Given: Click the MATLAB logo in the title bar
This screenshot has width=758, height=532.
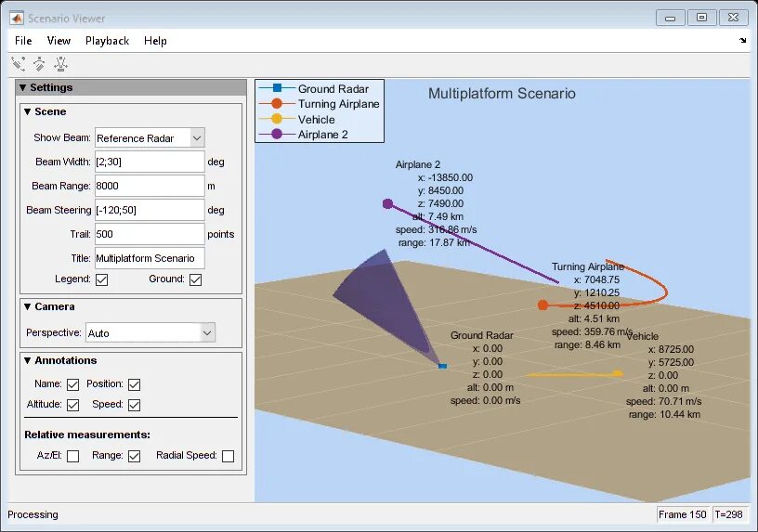Looking at the screenshot, I should tap(17, 19).
